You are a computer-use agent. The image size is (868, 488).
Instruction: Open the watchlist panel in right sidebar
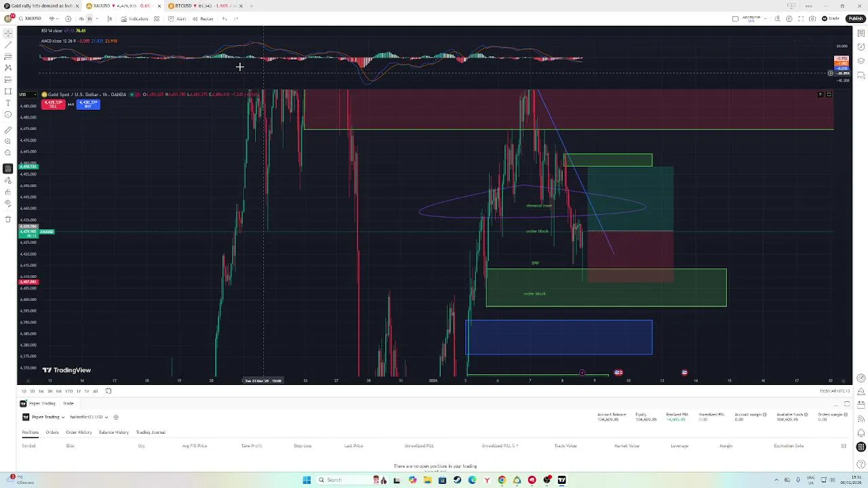[861, 33]
